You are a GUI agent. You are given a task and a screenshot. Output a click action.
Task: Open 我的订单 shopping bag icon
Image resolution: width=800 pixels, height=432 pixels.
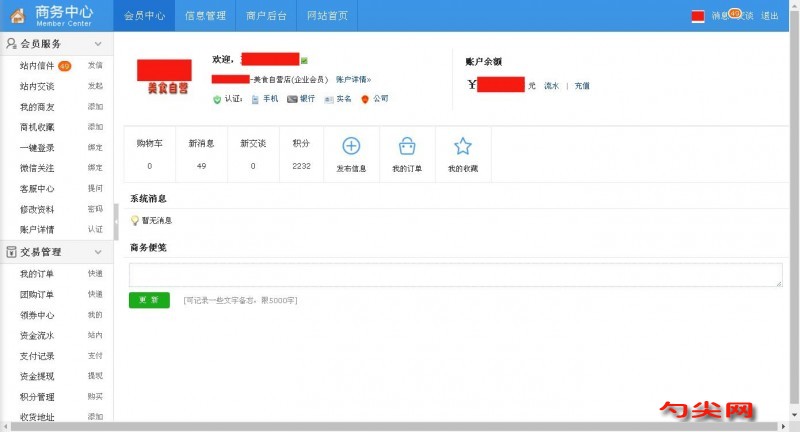[406, 147]
